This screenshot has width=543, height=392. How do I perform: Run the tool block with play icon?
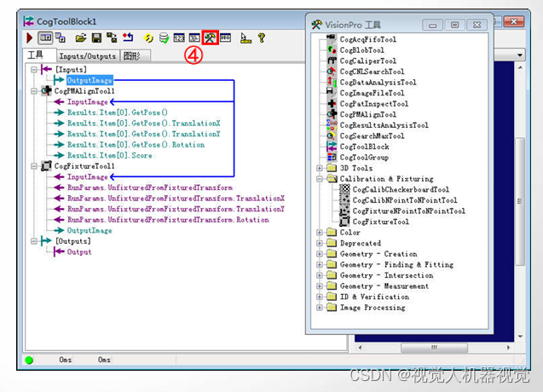[x=30, y=37]
